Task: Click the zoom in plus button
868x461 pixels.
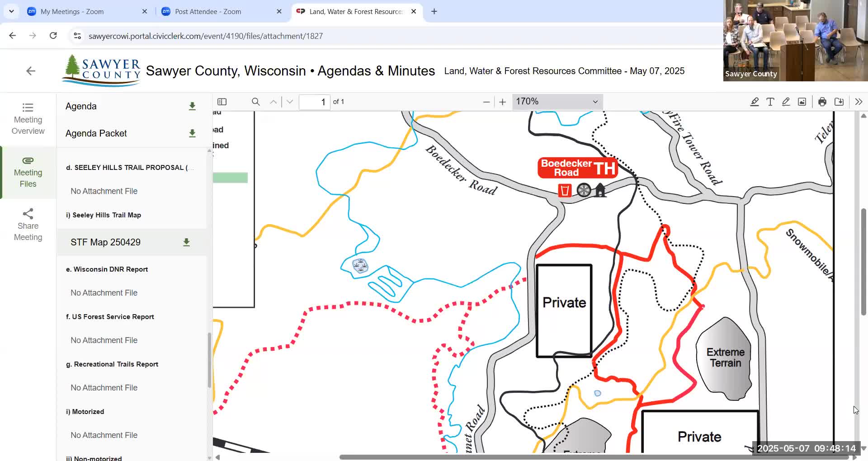Action: coord(502,102)
